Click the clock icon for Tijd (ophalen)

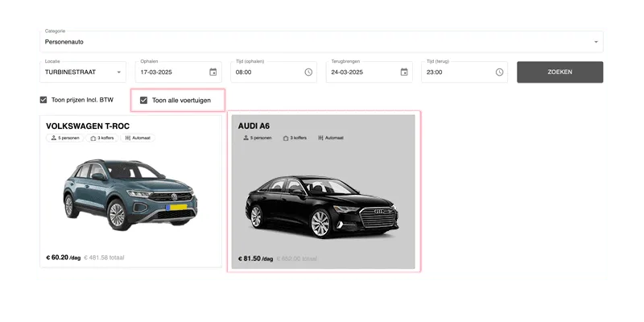tap(308, 72)
